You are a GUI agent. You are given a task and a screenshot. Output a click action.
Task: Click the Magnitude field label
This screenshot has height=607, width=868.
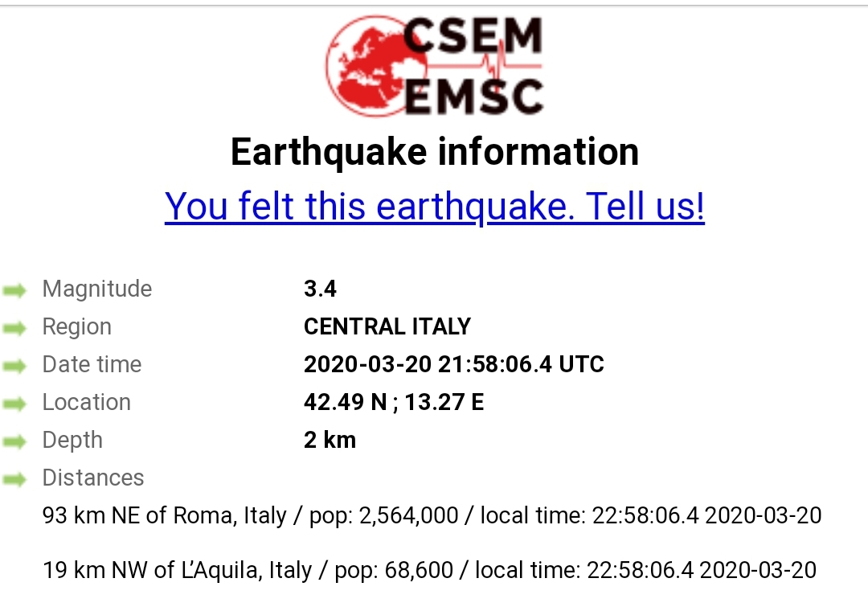(x=96, y=289)
